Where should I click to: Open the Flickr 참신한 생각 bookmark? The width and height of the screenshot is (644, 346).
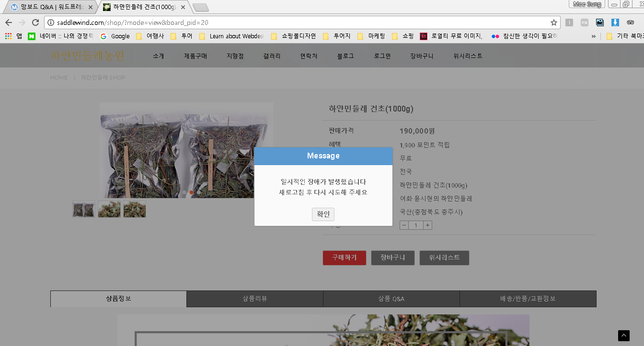(x=525, y=36)
